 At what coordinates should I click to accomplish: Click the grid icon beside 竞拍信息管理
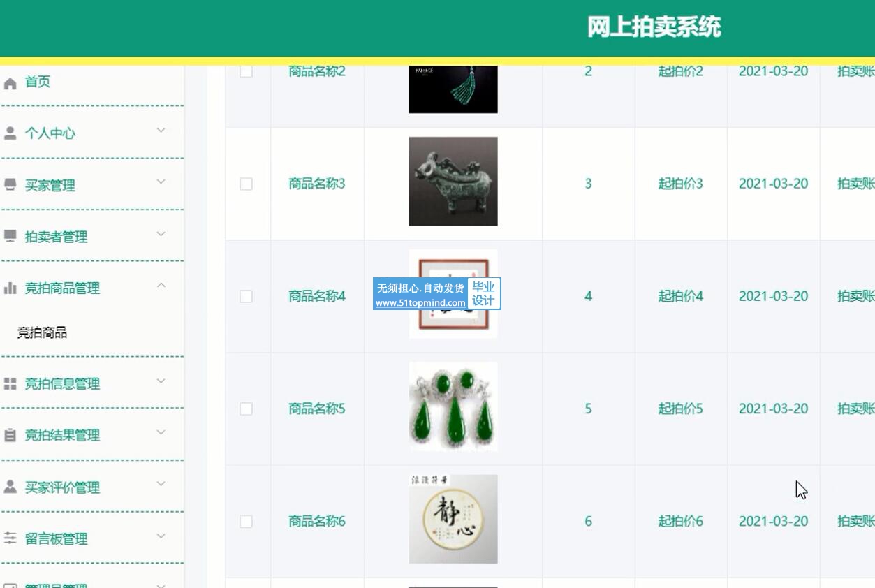click(x=10, y=384)
